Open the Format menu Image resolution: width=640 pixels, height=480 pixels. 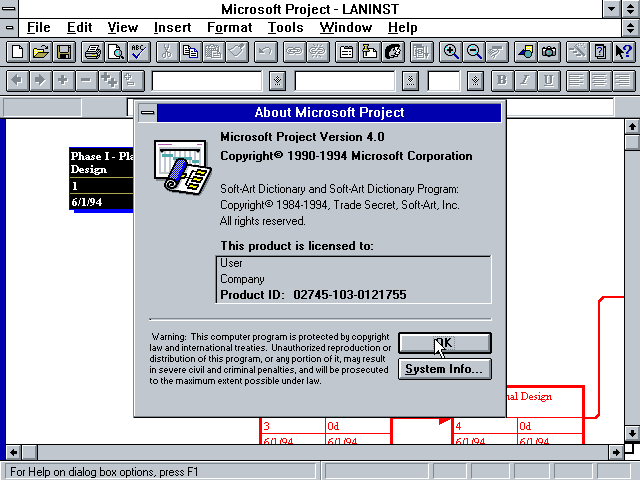coord(229,27)
